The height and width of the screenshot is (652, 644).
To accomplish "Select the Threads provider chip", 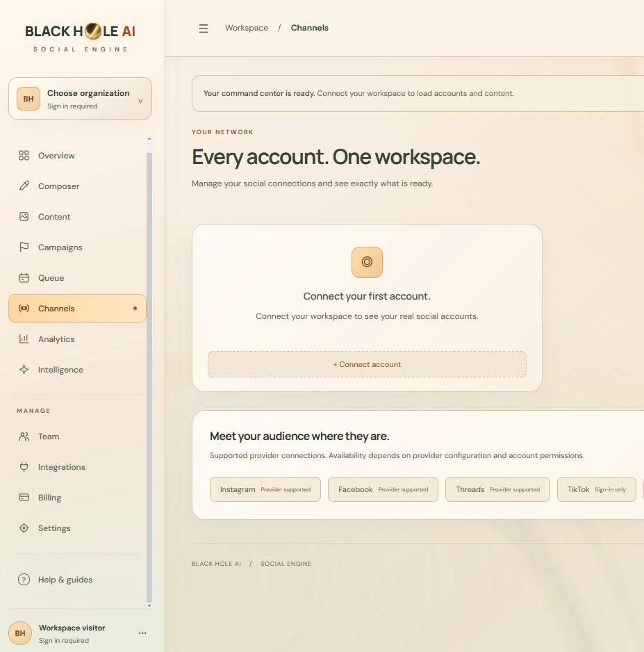I will (497, 489).
